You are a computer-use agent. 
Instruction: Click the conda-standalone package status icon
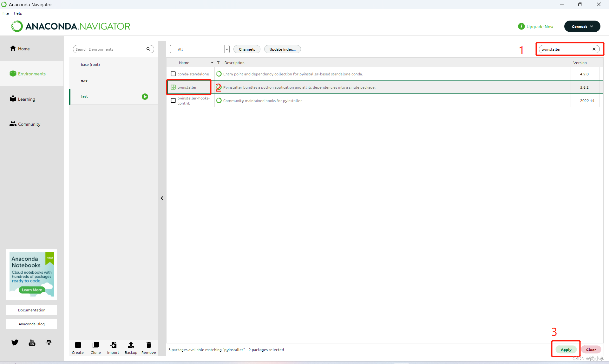point(219,74)
